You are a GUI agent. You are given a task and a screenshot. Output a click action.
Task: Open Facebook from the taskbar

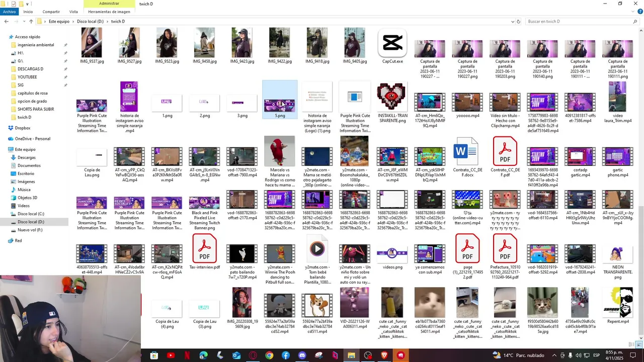286,355
